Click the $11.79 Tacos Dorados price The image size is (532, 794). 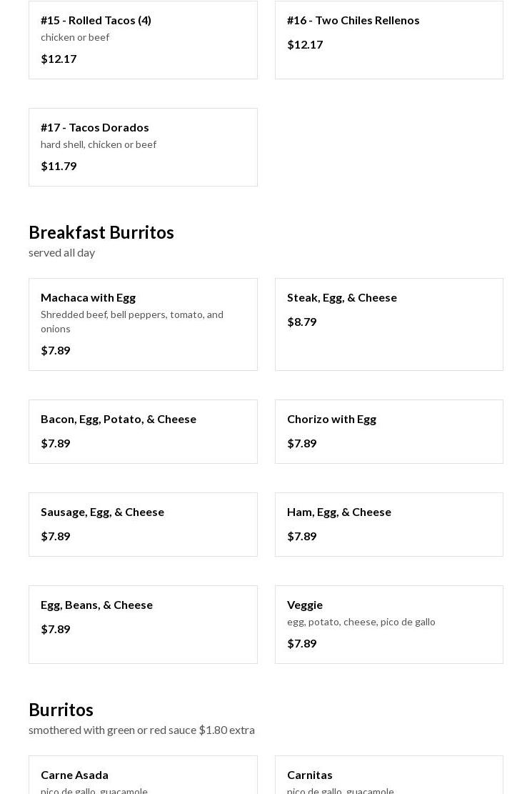point(59,166)
